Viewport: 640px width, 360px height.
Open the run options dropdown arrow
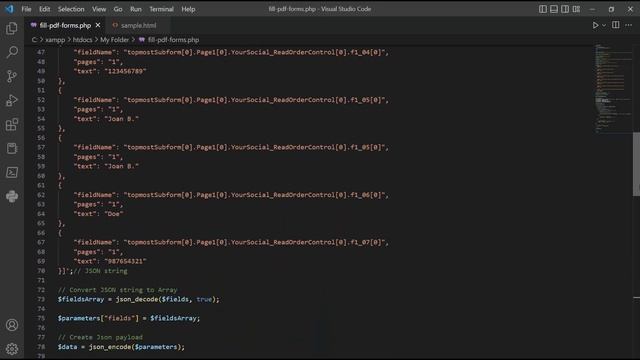click(604, 25)
